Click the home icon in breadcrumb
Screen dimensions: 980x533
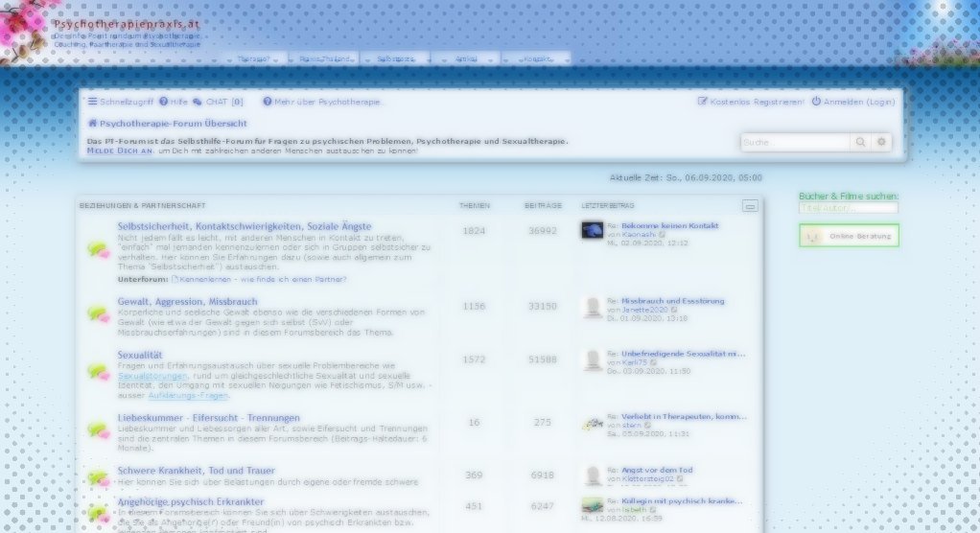(x=93, y=124)
